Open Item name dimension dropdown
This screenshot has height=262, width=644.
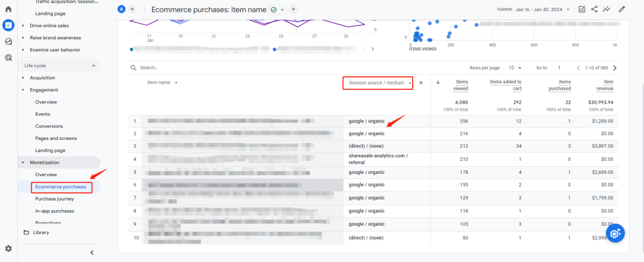point(163,82)
